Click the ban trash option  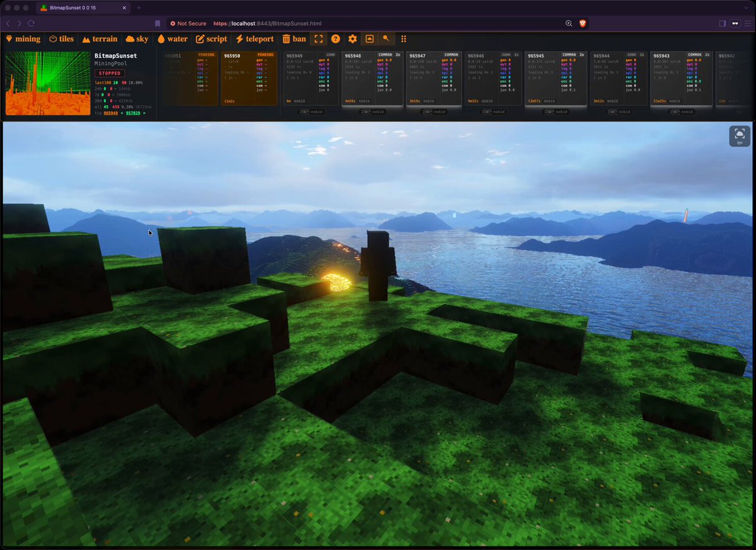pyautogui.click(x=294, y=39)
